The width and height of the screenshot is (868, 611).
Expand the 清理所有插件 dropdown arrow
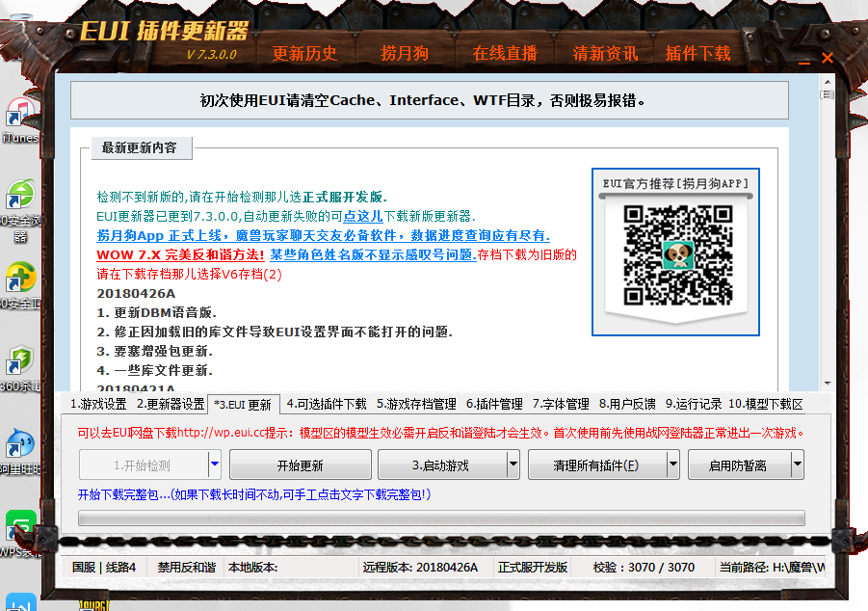[x=673, y=465]
